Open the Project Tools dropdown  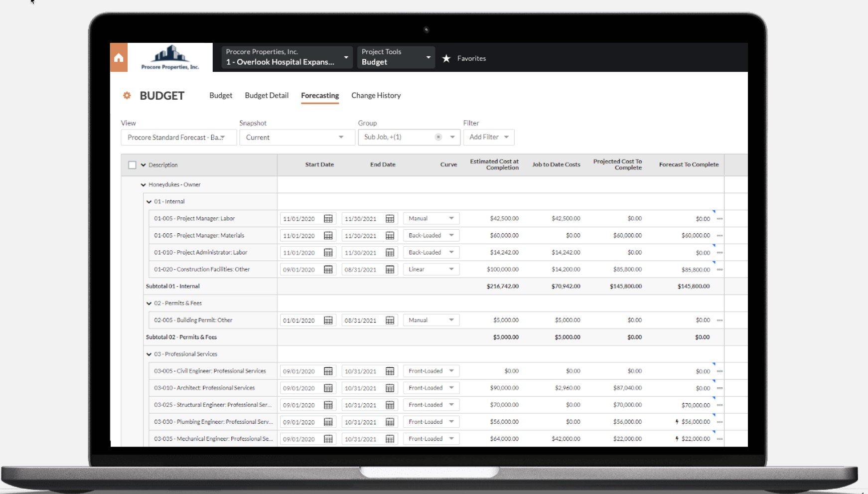pos(396,57)
